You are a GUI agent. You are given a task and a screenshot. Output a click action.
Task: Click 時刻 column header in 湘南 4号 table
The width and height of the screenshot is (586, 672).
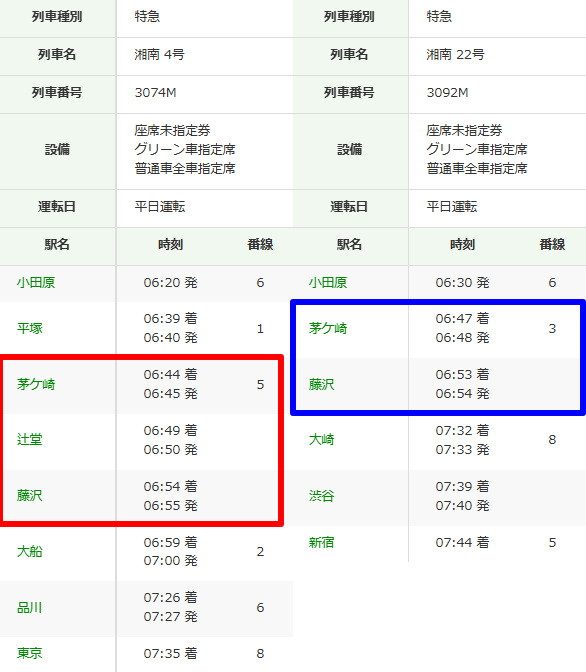pyautogui.click(x=171, y=244)
